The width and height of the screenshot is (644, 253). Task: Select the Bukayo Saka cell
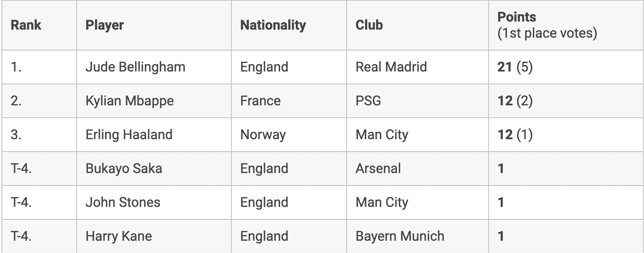click(123, 168)
